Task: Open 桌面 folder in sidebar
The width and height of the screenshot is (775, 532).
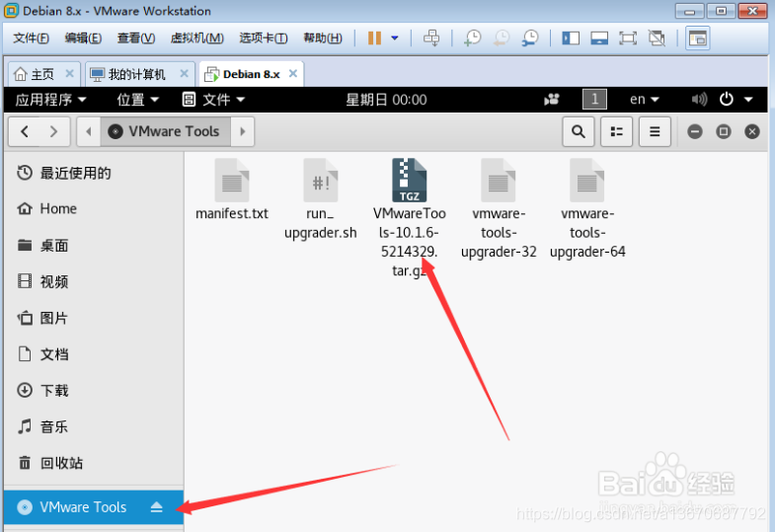Action: [94, 246]
